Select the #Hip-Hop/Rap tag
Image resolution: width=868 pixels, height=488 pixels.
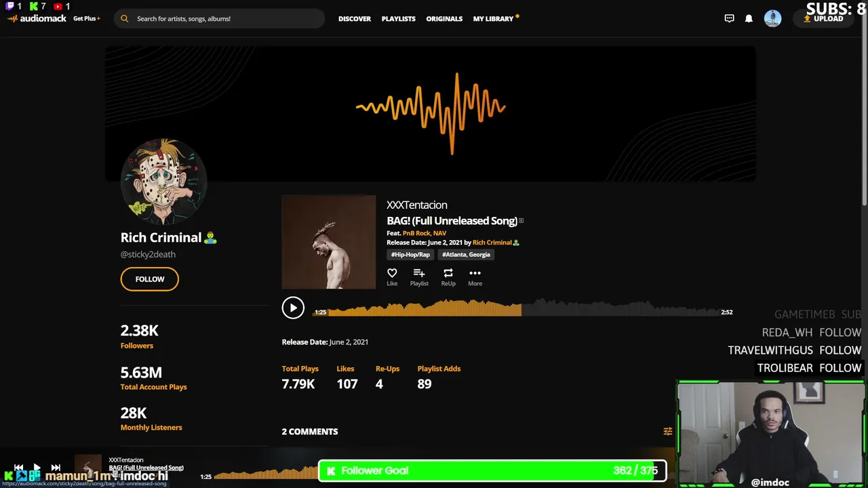coord(410,255)
